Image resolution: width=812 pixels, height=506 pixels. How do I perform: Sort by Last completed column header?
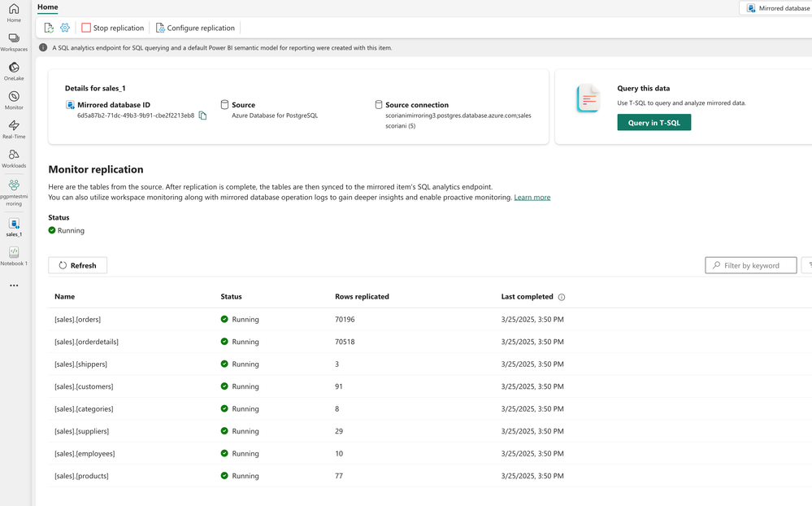[528, 297]
